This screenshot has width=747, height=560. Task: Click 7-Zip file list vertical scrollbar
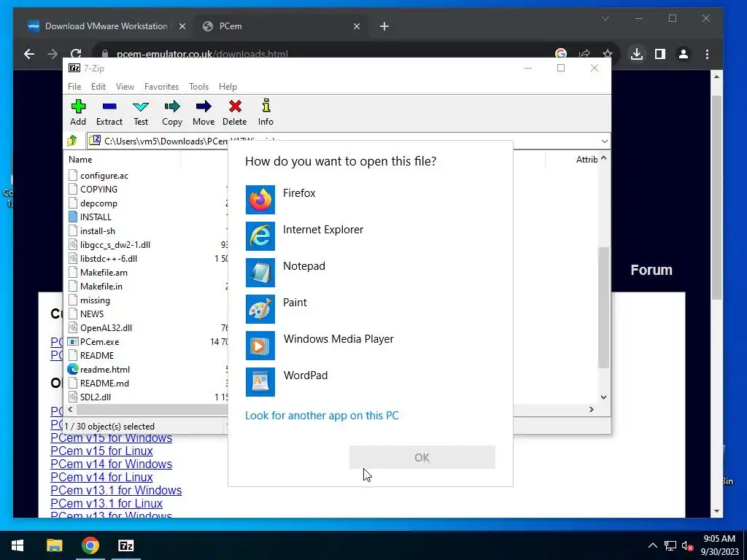(x=603, y=307)
